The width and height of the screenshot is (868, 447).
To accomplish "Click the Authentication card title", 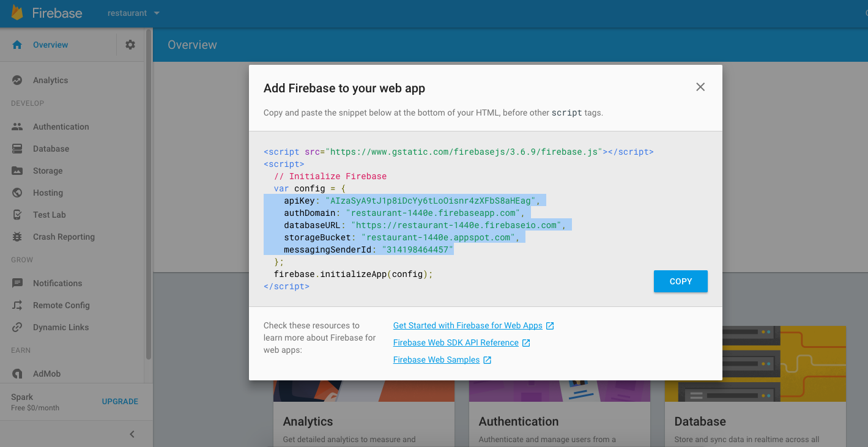I will [519, 421].
